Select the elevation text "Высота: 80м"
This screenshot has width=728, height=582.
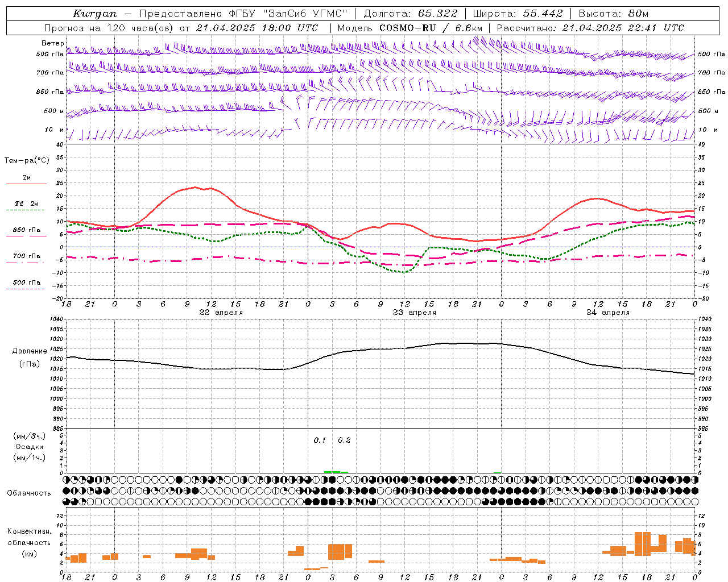613,14
